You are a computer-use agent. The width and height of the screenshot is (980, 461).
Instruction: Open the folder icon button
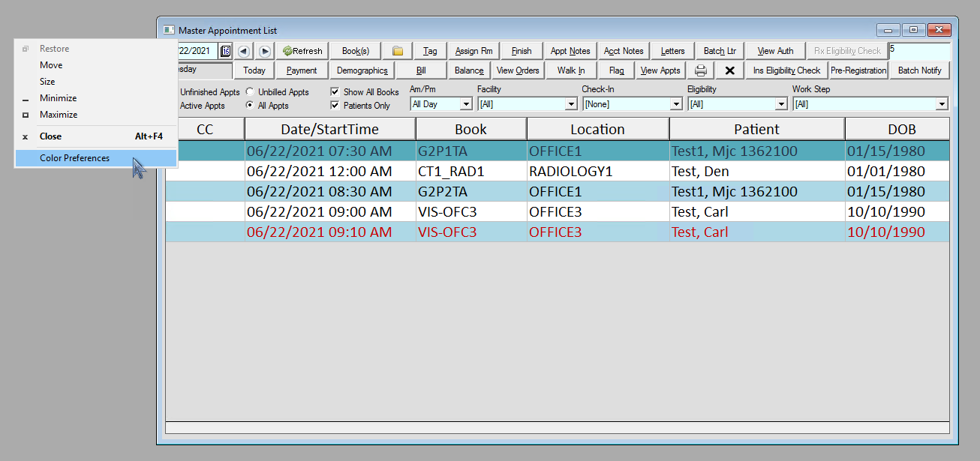(x=398, y=51)
